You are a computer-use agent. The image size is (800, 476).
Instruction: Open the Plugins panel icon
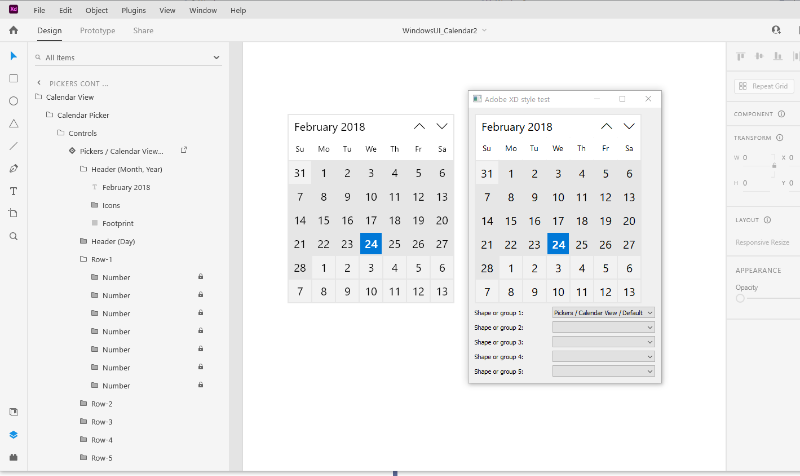13,457
